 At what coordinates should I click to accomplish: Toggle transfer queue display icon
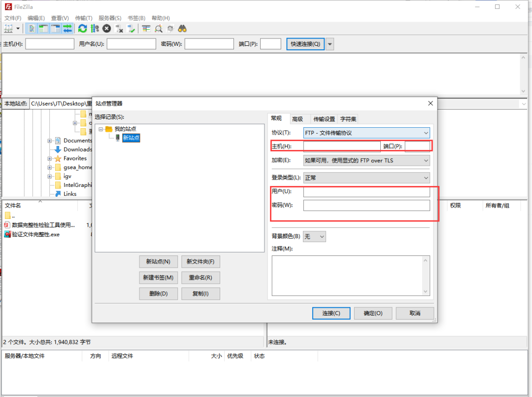[67, 29]
